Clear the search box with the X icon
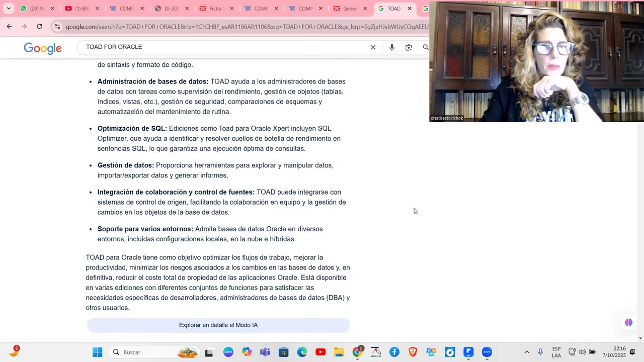 click(x=373, y=47)
